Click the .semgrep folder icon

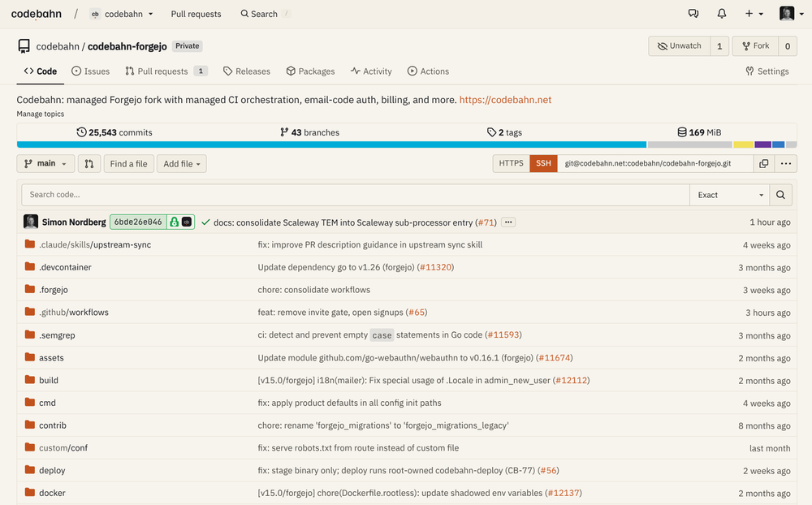[30, 335]
